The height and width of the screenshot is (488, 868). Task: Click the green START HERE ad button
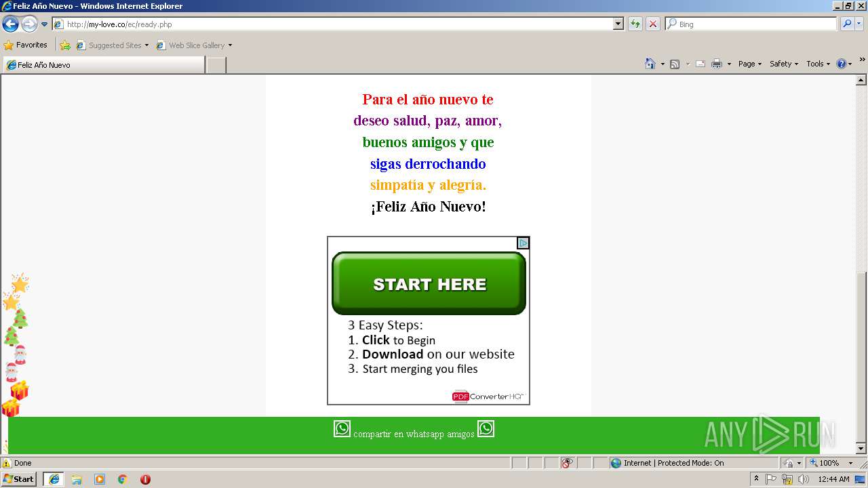coord(429,283)
